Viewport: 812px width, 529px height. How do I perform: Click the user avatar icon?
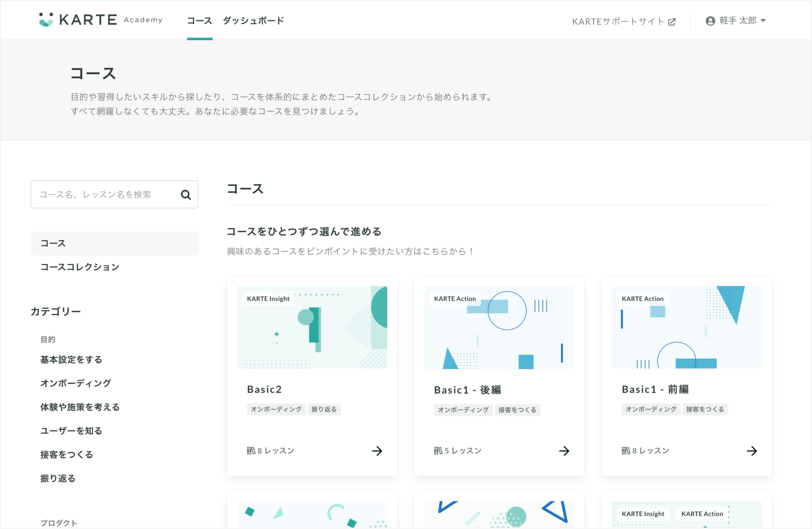[710, 21]
